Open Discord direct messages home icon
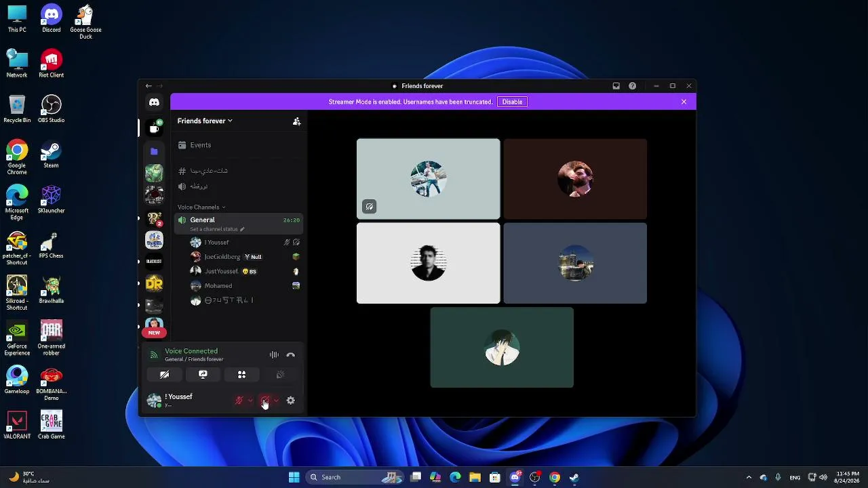This screenshot has height=488, width=868. coord(154,102)
